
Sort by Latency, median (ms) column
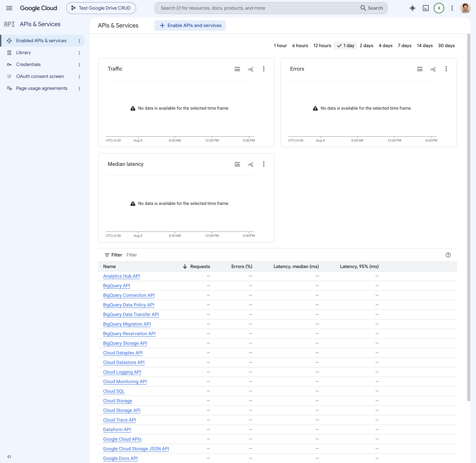coord(296,267)
